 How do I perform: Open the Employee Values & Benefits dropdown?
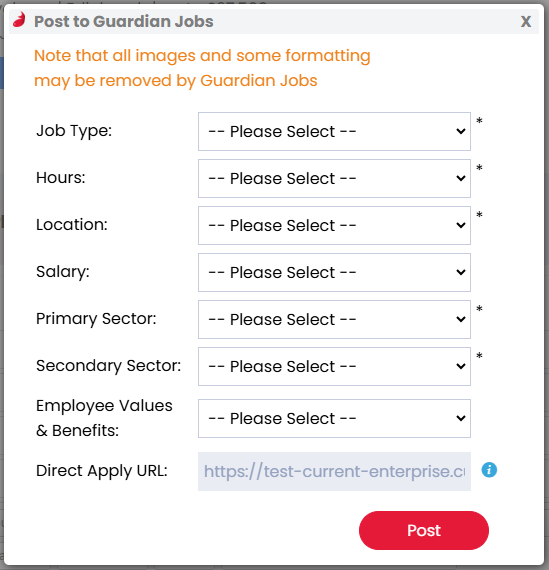tap(334, 418)
